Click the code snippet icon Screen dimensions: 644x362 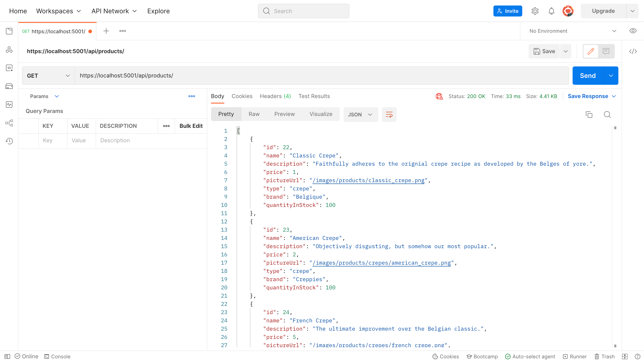point(633,51)
